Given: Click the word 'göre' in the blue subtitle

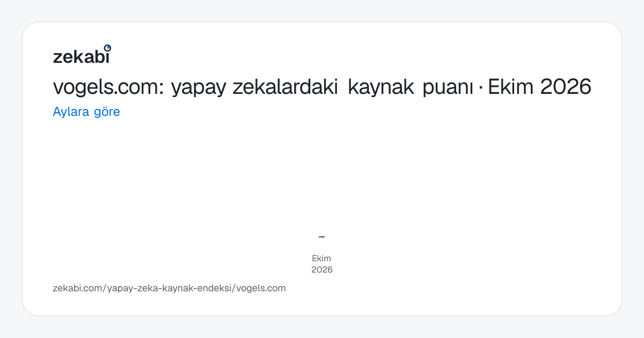Looking at the screenshot, I should (107, 113).
